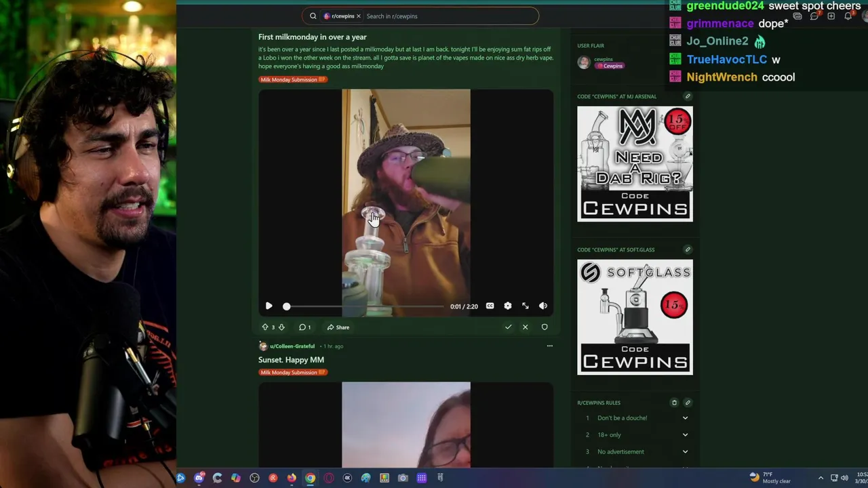Share the first milkmonday post
The image size is (868, 488).
(338, 327)
